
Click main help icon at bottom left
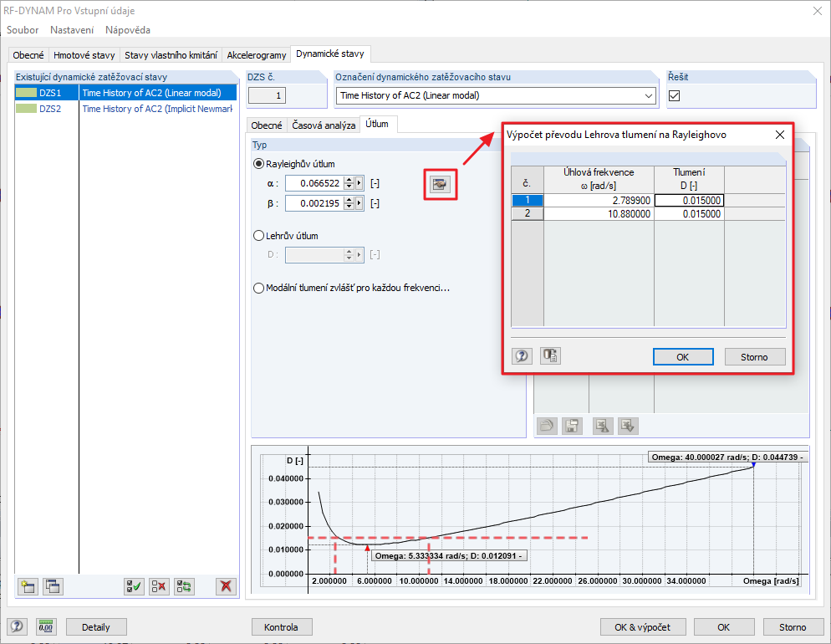17,627
